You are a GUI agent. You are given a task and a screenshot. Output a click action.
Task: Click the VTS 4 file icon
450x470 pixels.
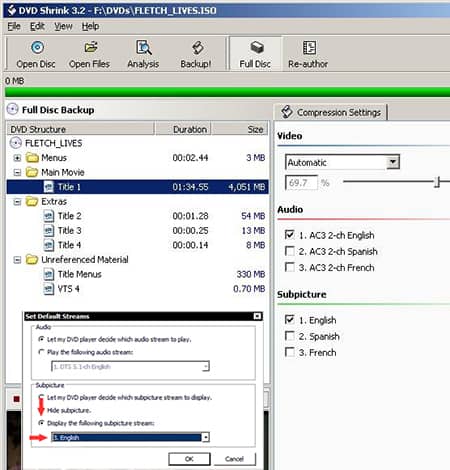tap(49, 289)
